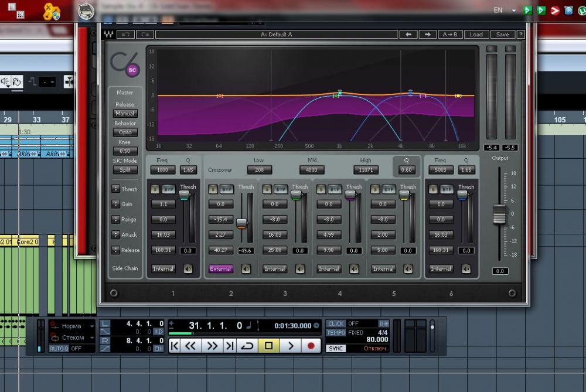
Task: Click the band 4 threshold slider handle
Action: (350, 195)
